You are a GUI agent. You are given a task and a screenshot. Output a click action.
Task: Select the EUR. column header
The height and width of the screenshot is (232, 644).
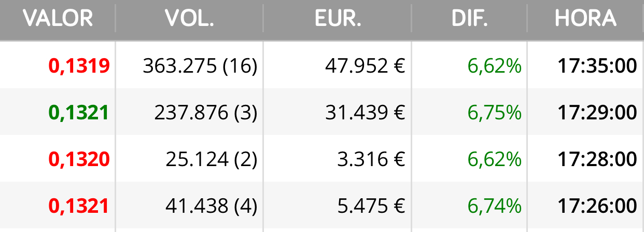(x=338, y=19)
